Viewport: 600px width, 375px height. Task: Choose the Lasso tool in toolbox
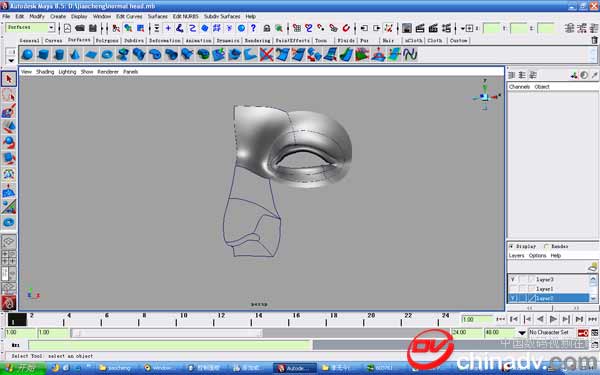(x=9, y=95)
